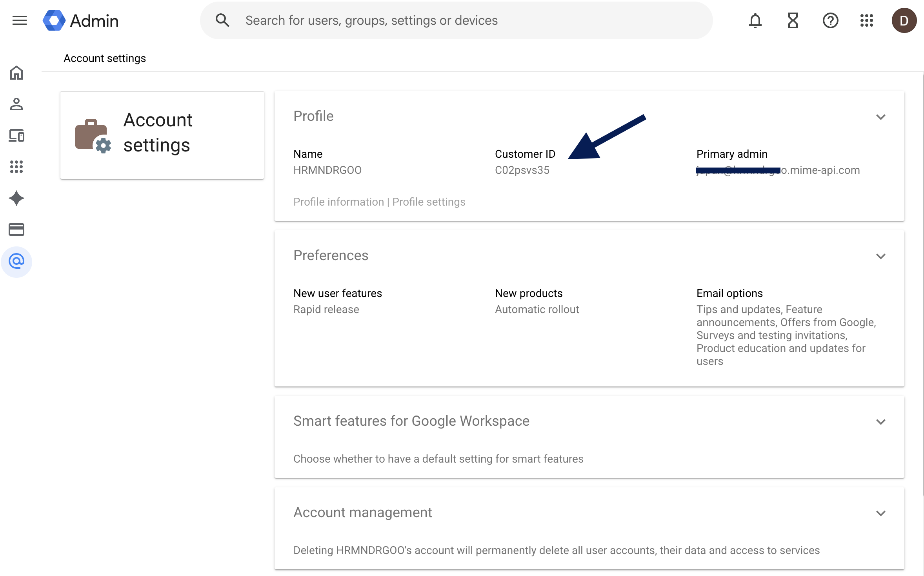Click the Rapid release value
The image size is (924, 576).
pos(326,309)
